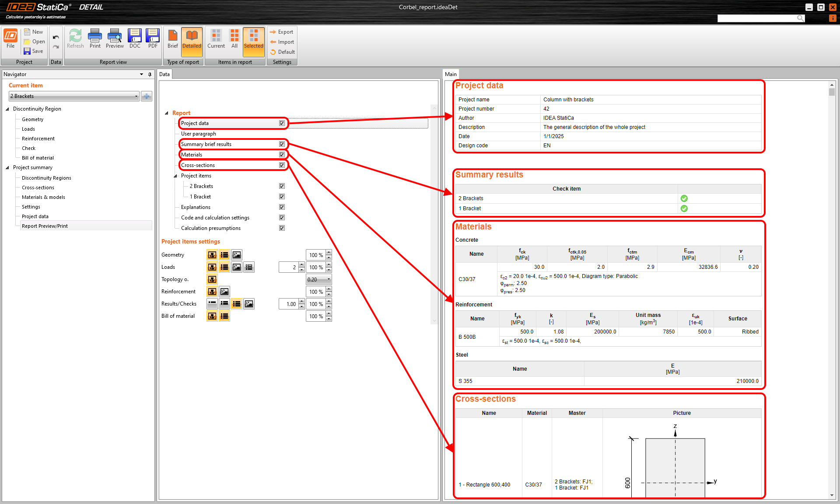Export report to PDF format

coord(153,38)
